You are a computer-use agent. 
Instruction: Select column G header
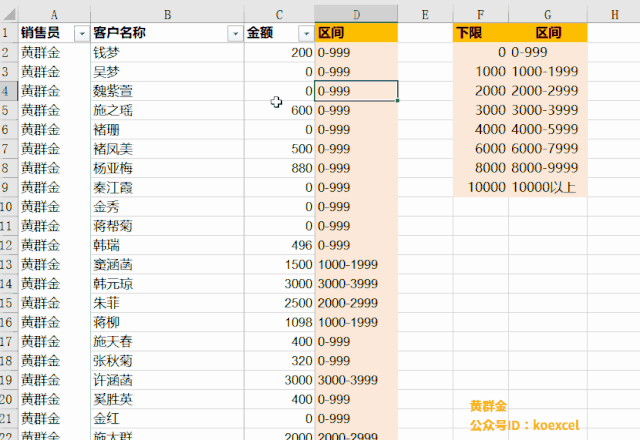pos(548,15)
